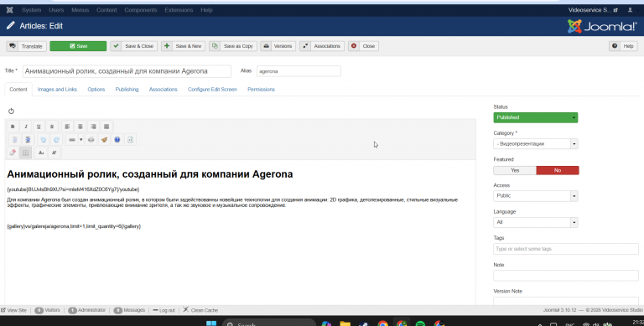This screenshot has width=644, height=326.
Task: Open the Category dropdown
Action: pyautogui.click(x=536, y=143)
